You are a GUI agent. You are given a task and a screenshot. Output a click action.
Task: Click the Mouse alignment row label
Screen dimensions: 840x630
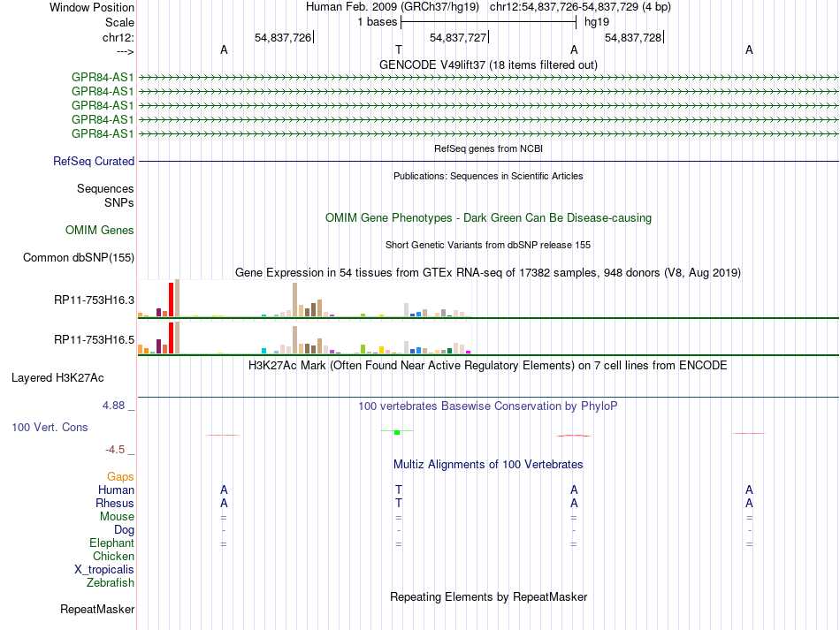[118, 517]
